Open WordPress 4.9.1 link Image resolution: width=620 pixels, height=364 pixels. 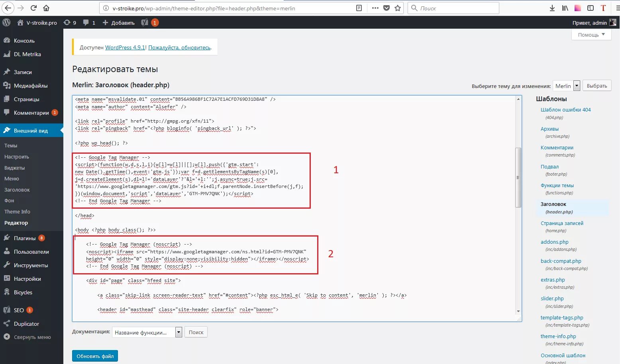[125, 47]
